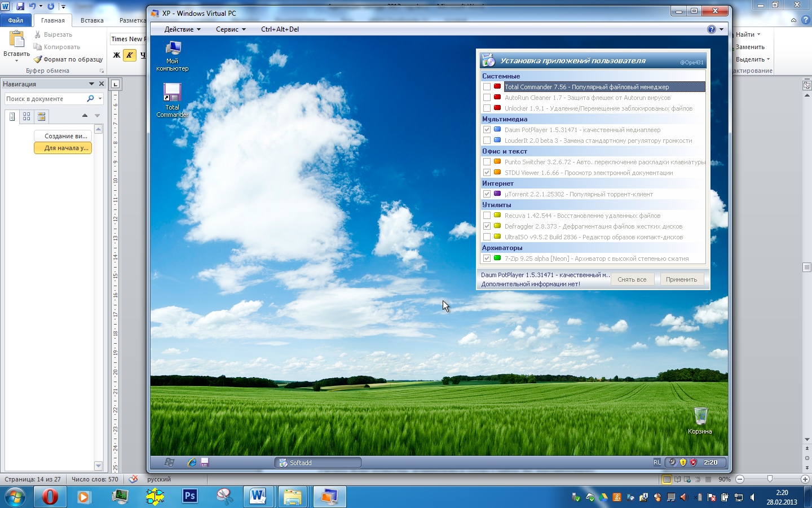Uncheck the µTorrent 2.2.1.25302 checkbox
Screen dimensions: 812x508
pos(487,194)
